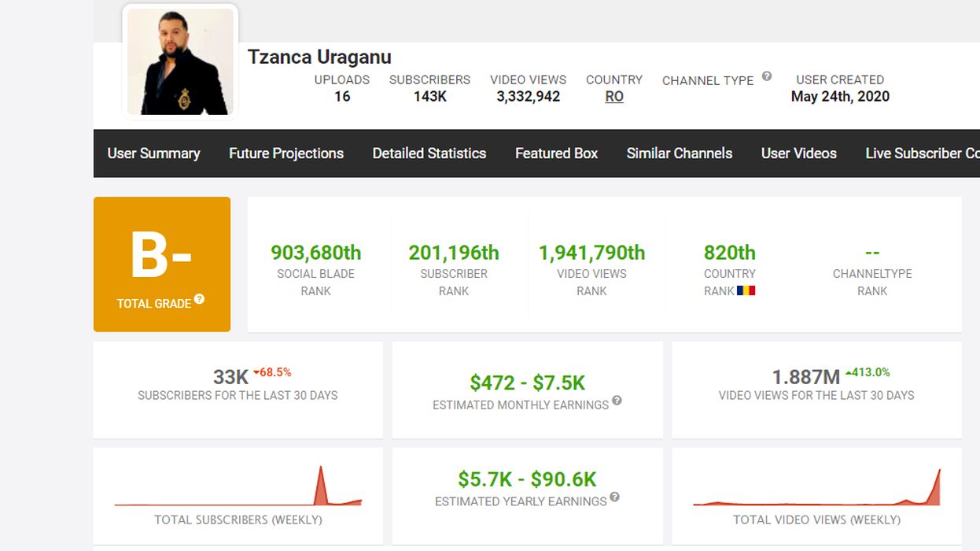Select the Live Subscriber Count tab
980x551 pixels.
tap(922, 153)
